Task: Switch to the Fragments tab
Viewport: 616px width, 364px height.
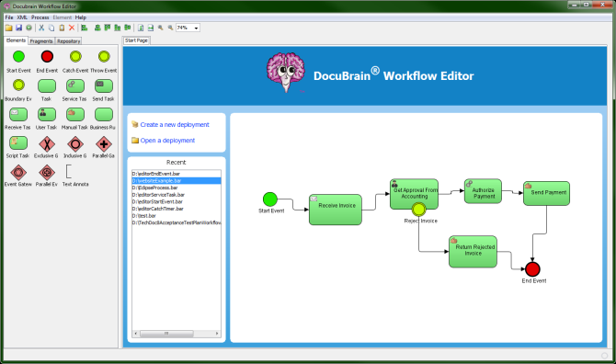Action: pos(41,40)
